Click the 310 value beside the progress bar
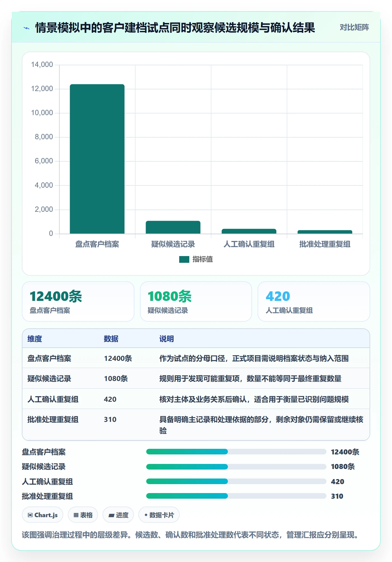 tap(337, 496)
